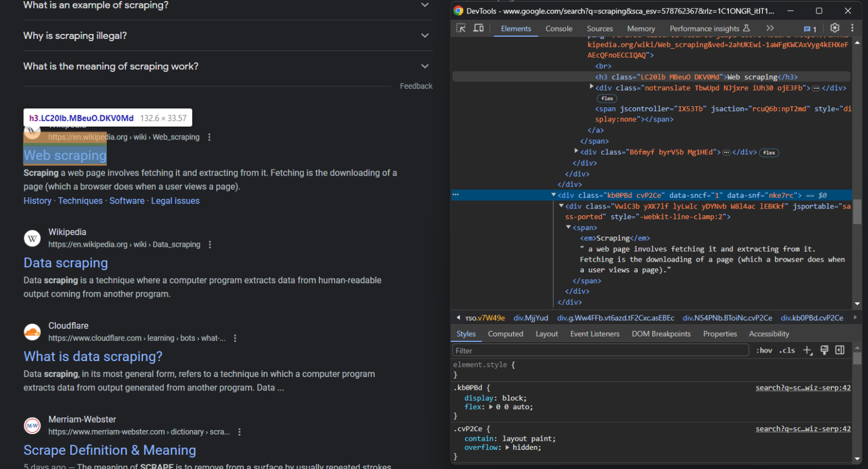The width and height of the screenshot is (868, 469).
Task: Activate the inspect element picker tool
Action: coord(461,28)
